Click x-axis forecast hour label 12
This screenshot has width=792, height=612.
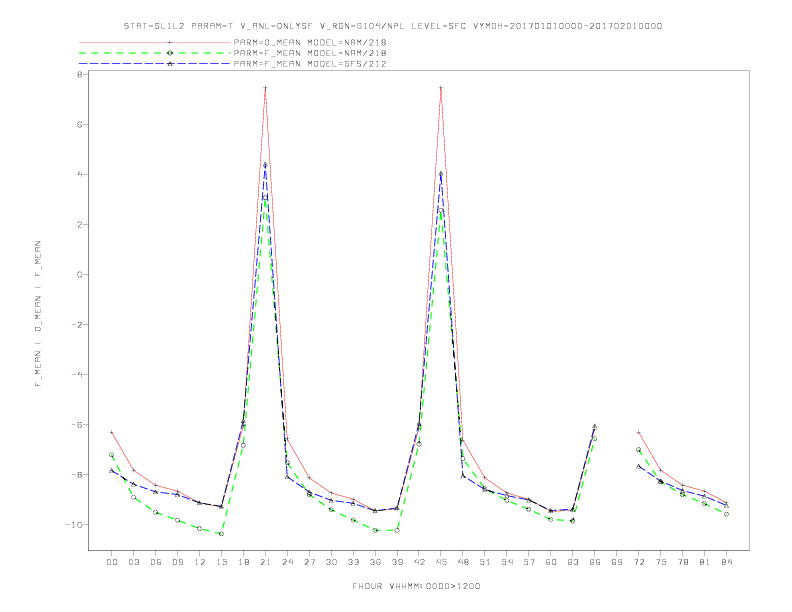click(x=200, y=562)
